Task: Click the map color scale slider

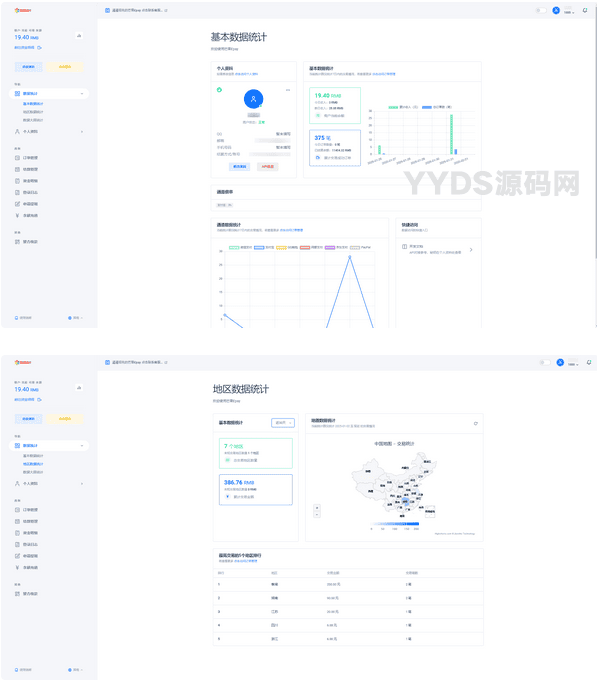Action: pos(395,524)
